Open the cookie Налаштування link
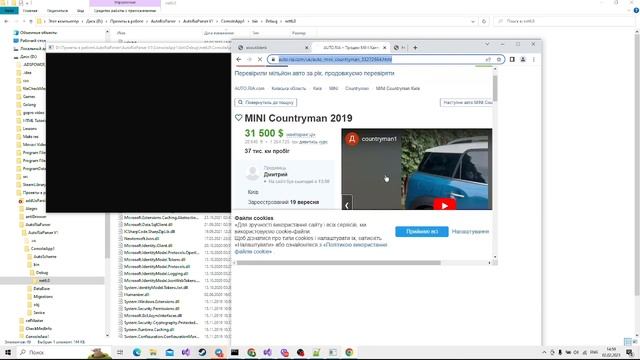The image size is (640, 360). 470,231
